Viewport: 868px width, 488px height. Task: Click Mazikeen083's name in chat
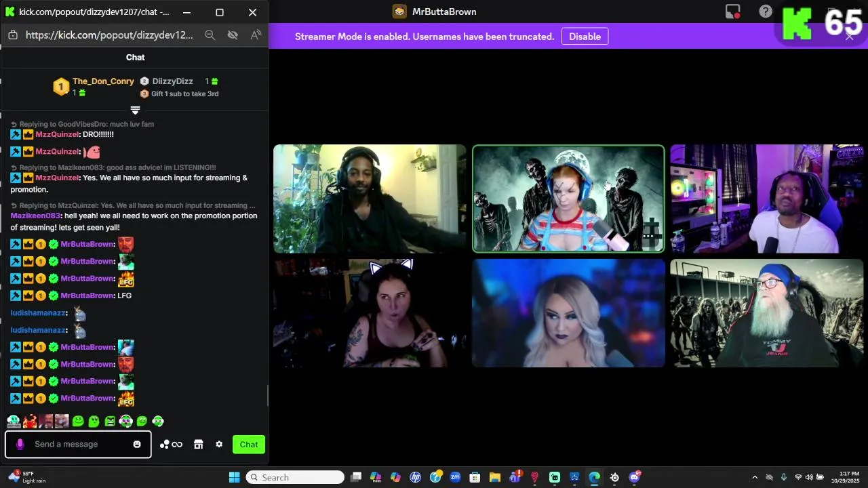(x=35, y=216)
